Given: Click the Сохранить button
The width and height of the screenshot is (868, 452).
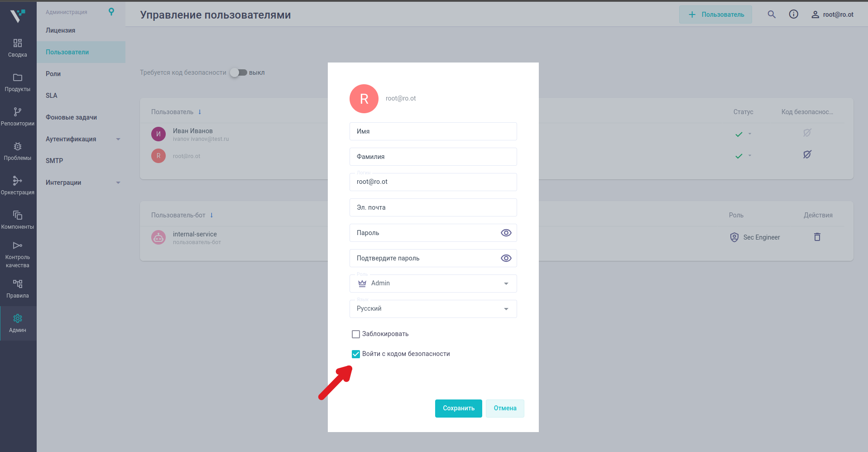Looking at the screenshot, I should [x=458, y=409].
